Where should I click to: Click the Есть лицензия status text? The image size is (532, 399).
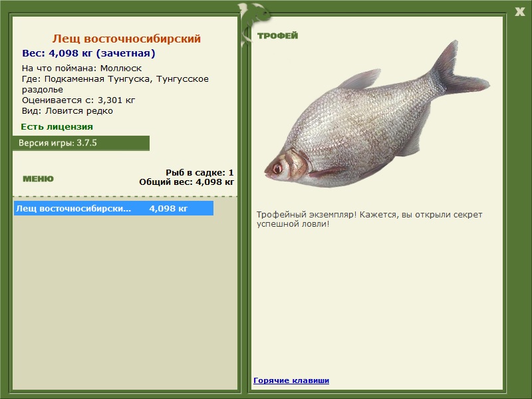pyautogui.click(x=57, y=127)
